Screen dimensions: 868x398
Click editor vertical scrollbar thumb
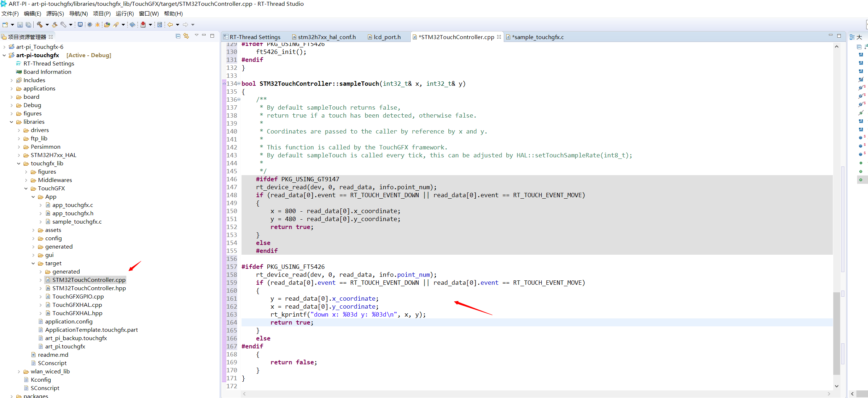pyautogui.click(x=836, y=333)
